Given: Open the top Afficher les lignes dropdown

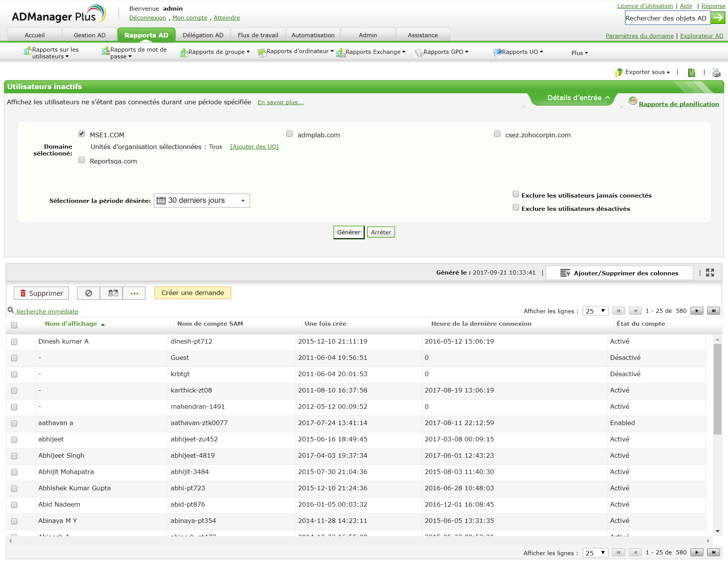Looking at the screenshot, I should 595,311.
